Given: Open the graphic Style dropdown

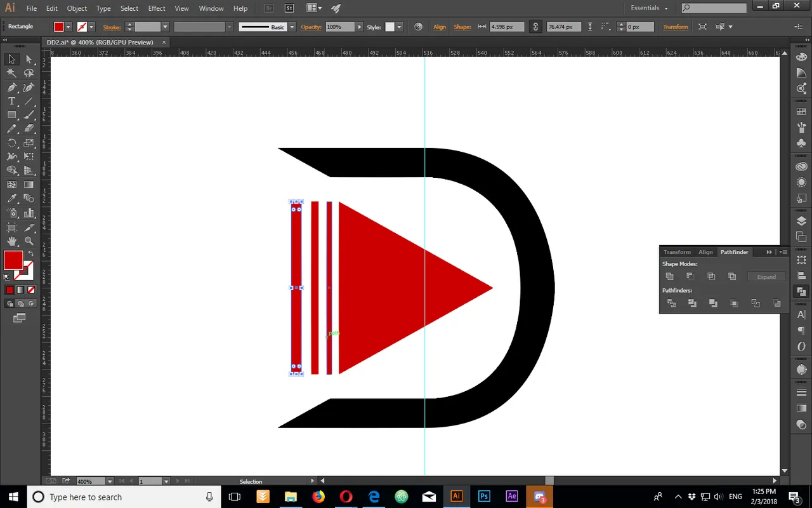Looking at the screenshot, I should tap(400, 27).
